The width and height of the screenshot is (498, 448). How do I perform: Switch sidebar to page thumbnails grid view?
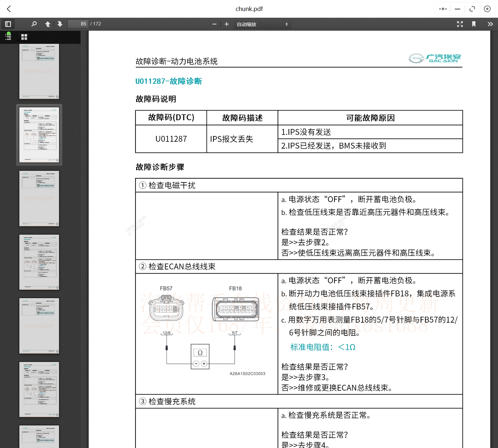click(x=24, y=37)
